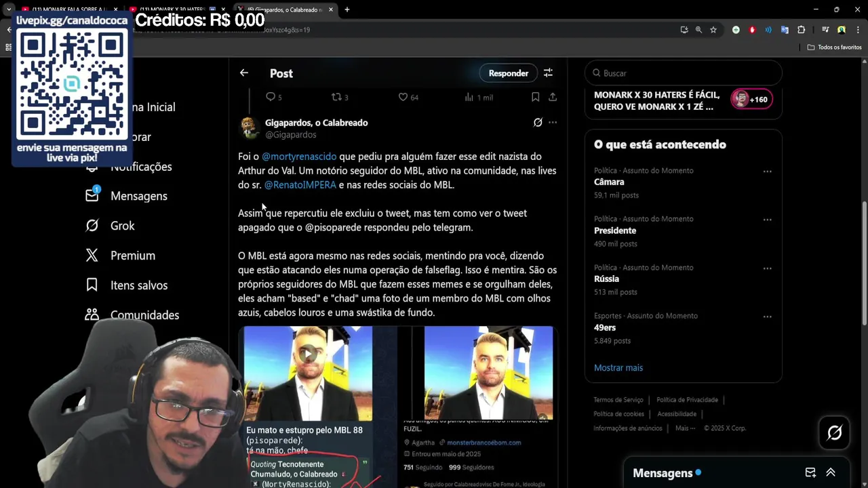Click the X search field Buscar
This screenshot has height=488, width=868.
tap(684, 73)
